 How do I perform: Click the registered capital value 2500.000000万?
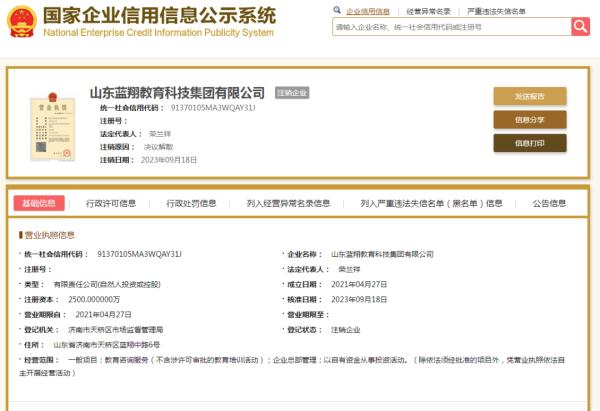pyautogui.click(x=94, y=299)
